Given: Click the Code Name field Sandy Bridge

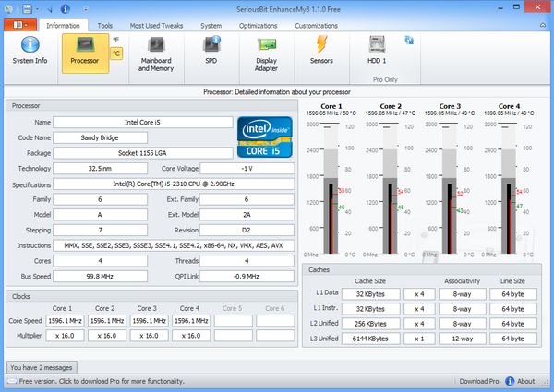Looking at the screenshot, I should (x=100, y=137).
